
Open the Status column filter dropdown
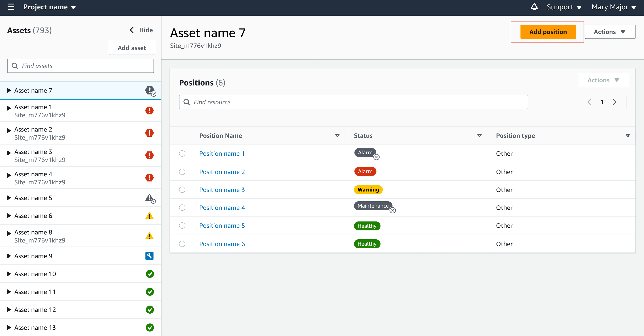[479, 136]
